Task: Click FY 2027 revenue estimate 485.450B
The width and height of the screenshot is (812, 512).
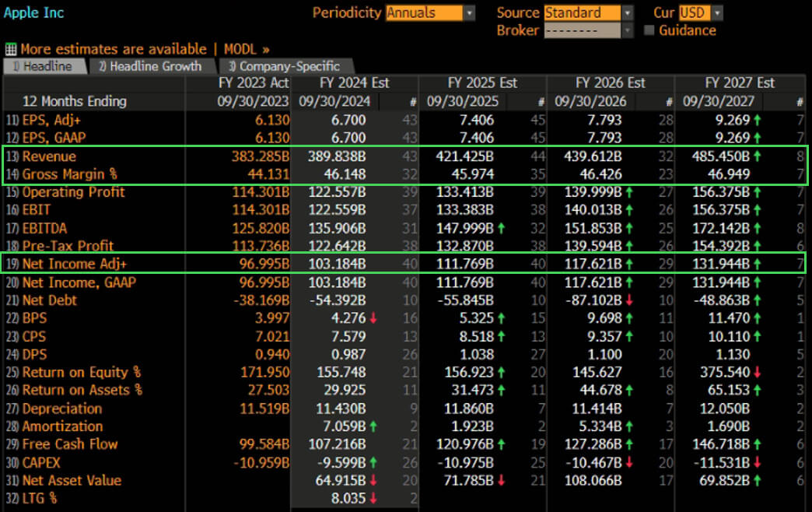Action: 721,156
